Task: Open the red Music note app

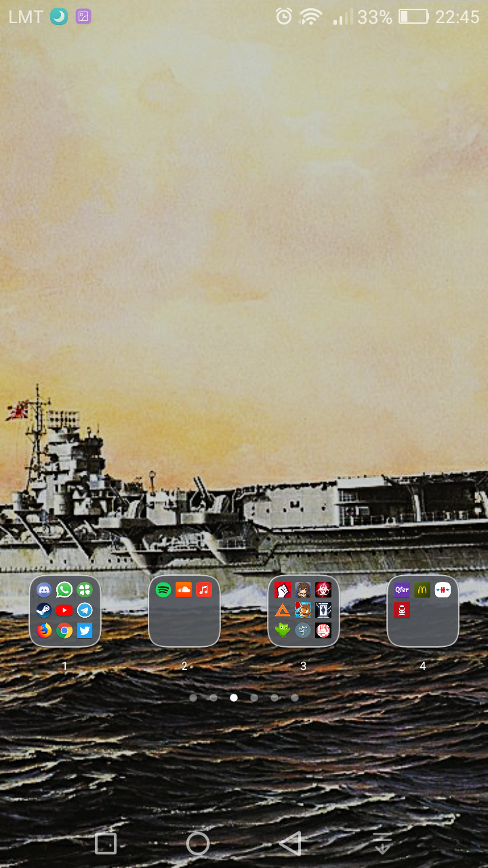Action: point(204,590)
